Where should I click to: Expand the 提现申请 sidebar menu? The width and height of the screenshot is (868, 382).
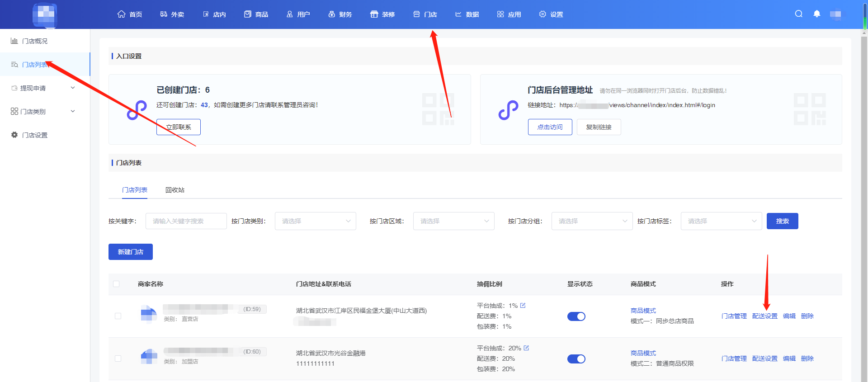pos(43,88)
